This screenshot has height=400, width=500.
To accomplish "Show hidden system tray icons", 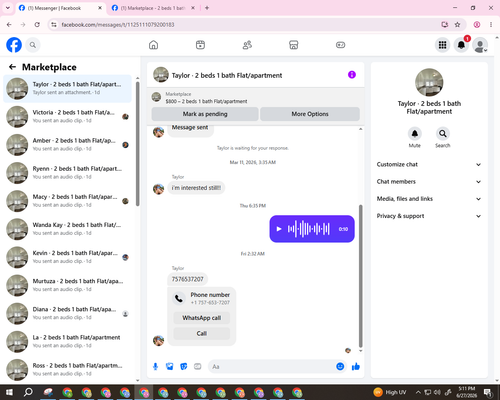I will (x=418, y=392).
